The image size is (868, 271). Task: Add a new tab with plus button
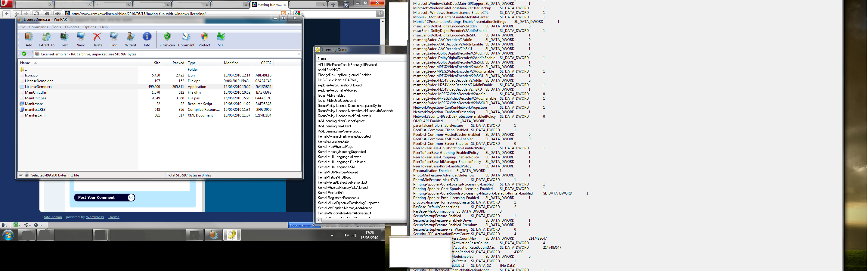(333, 5)
